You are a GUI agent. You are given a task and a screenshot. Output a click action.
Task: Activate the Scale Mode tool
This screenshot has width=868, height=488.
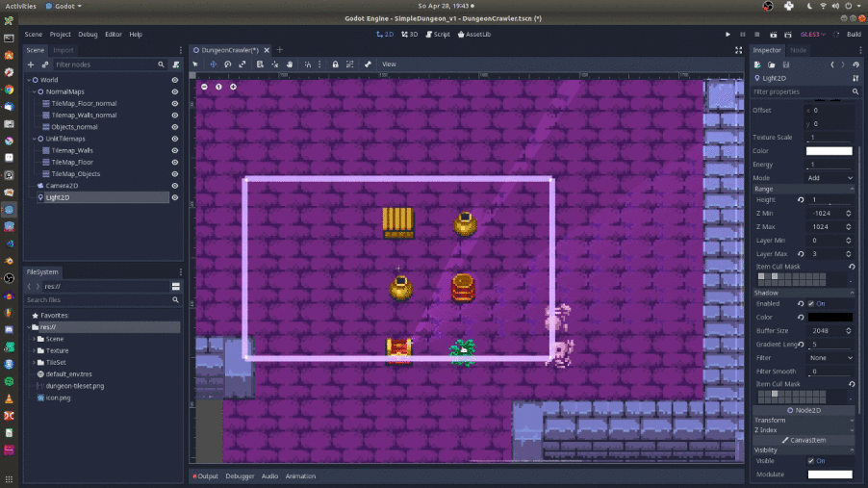click(243, 64)
